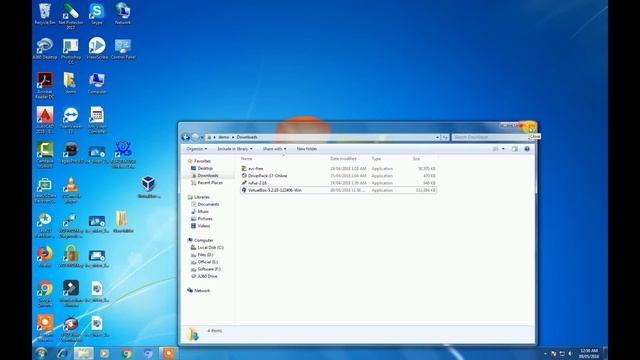The width and height of the screenshot is (640, 360).
Task: Open the Include in library dropdown
Action: 235,149
